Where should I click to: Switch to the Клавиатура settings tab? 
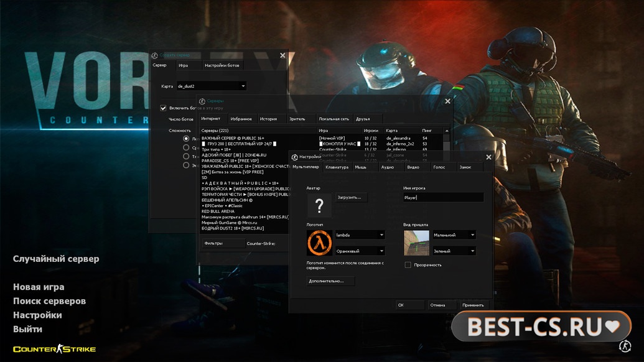click(x=337, y=167)
